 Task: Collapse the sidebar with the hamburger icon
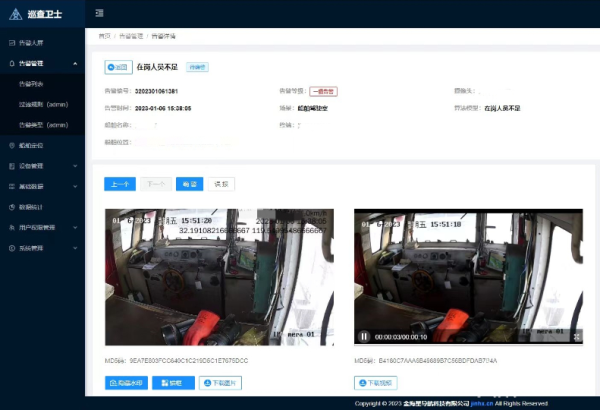point(99,12)
